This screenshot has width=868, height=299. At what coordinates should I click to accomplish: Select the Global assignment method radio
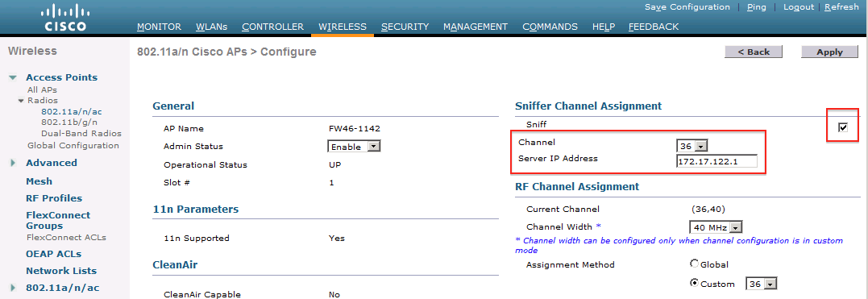694,264
